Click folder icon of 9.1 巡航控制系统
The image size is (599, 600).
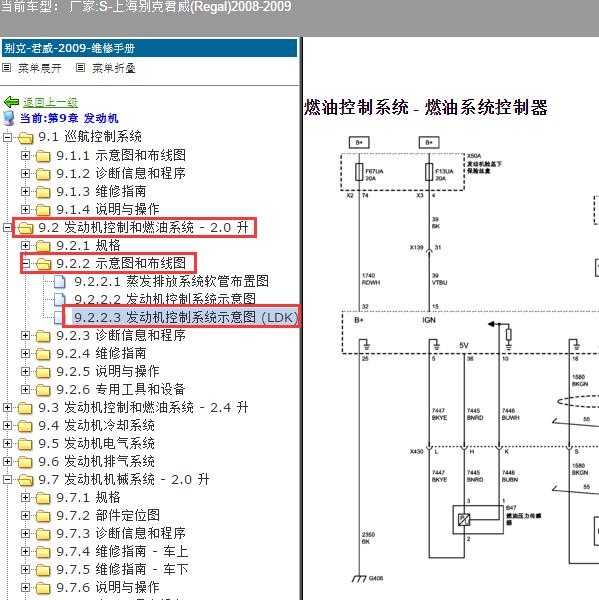[x=25, y=137]
